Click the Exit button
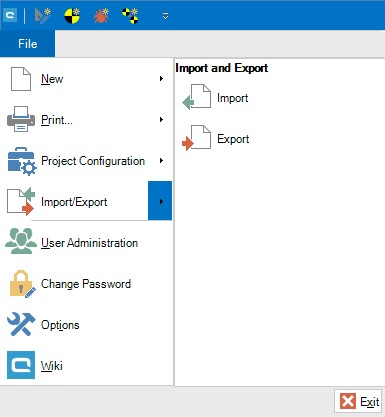 coord(359,401)
